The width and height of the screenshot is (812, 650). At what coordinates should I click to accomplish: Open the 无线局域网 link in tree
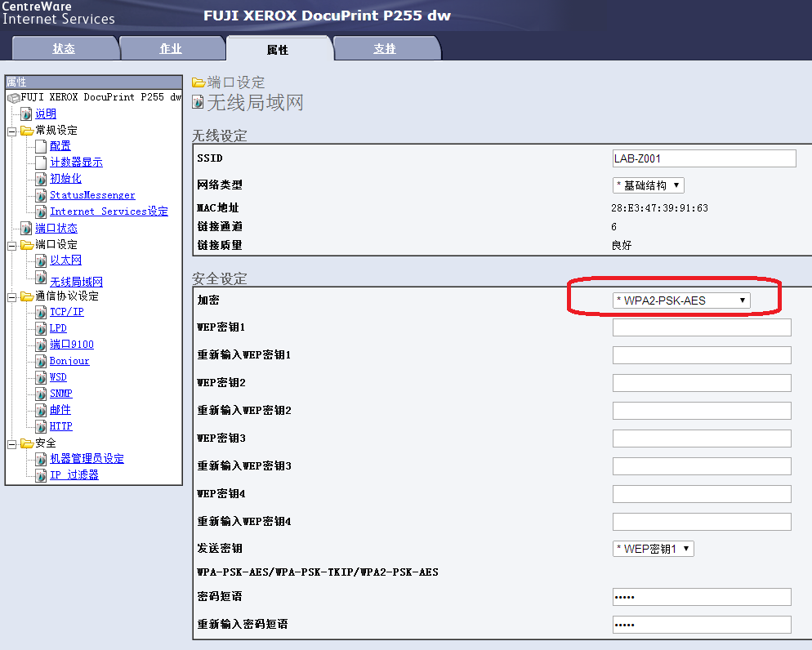(76, 282)
